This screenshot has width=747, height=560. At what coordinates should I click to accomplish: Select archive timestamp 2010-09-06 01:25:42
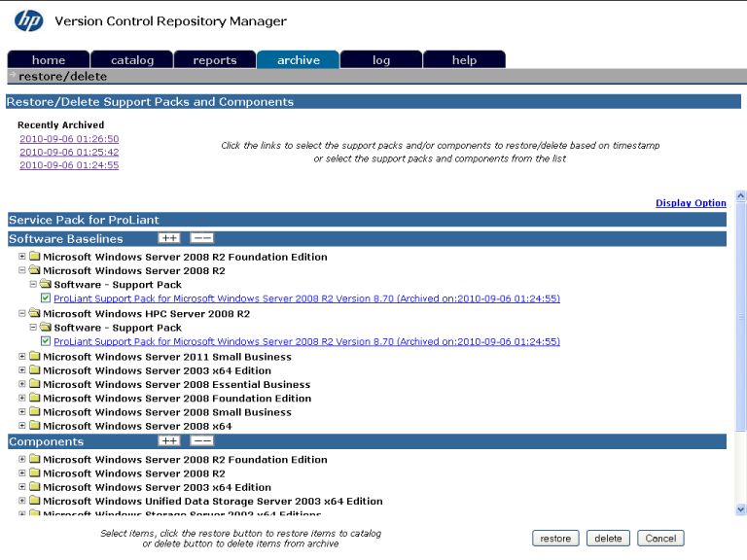coord(69,152)
